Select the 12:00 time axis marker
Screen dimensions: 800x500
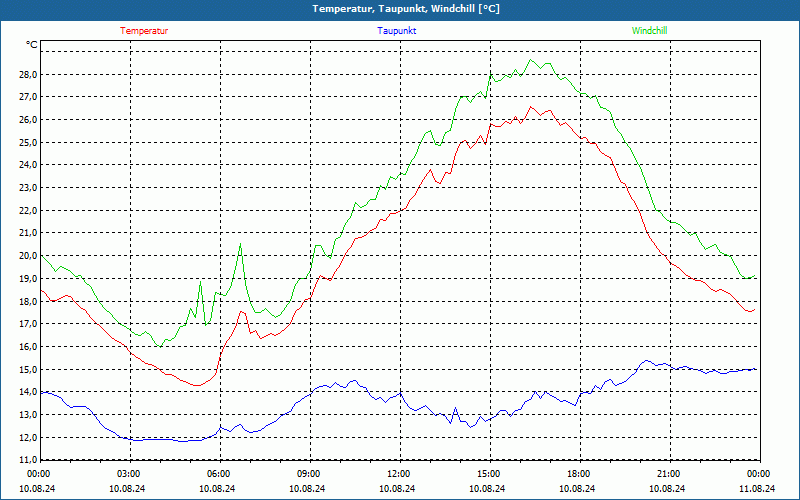[x=399, y=474]
